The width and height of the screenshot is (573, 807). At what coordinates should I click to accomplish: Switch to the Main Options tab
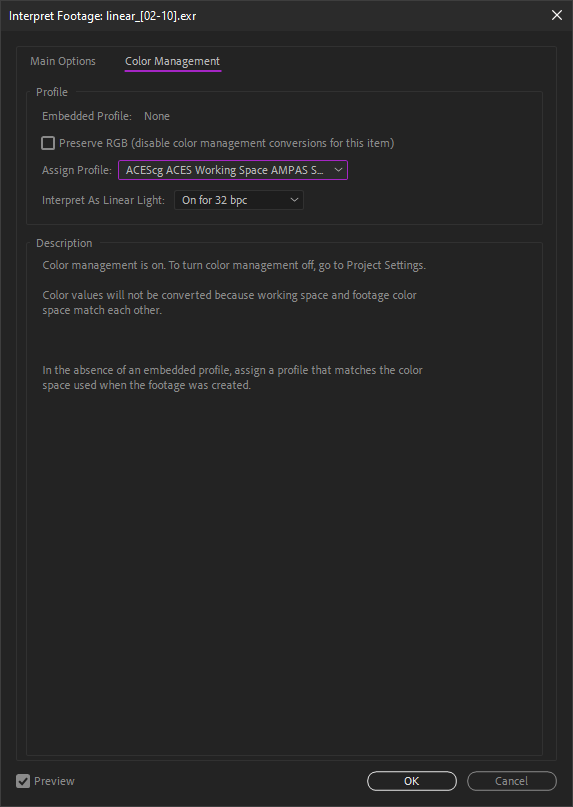(63, 61)
